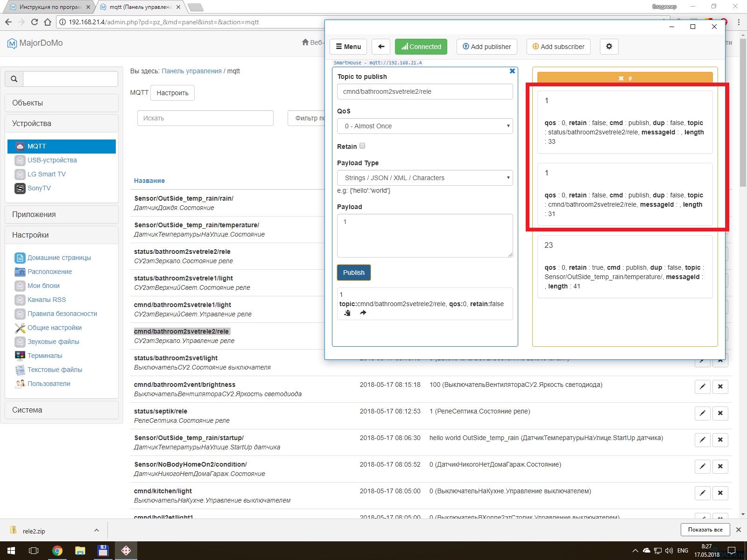Dismiss the downloads bar
This screenshot has height=560, width=747.
coord(738,530)
